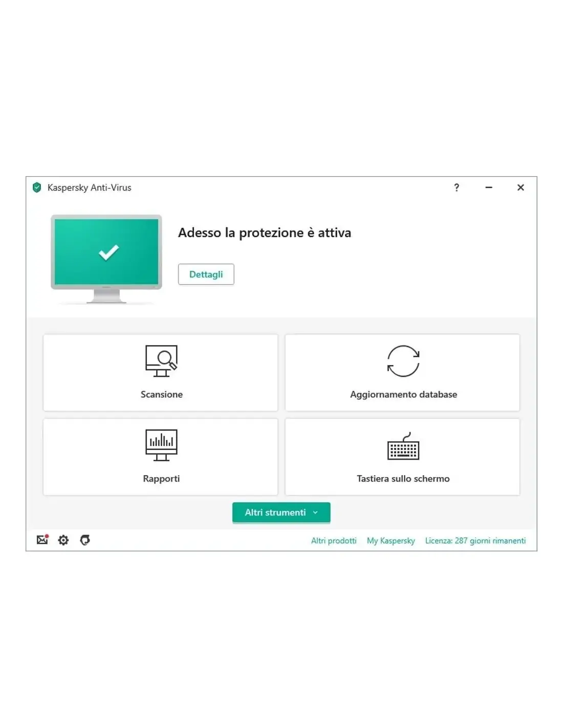This screenshot has width=563, height=728.
Task: Click the Altri strumenti button text
Action: coord(275,512)
